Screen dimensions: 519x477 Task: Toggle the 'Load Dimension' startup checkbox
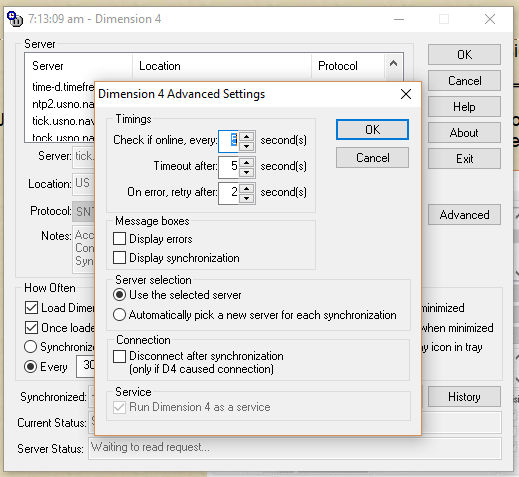coord(31,307)
